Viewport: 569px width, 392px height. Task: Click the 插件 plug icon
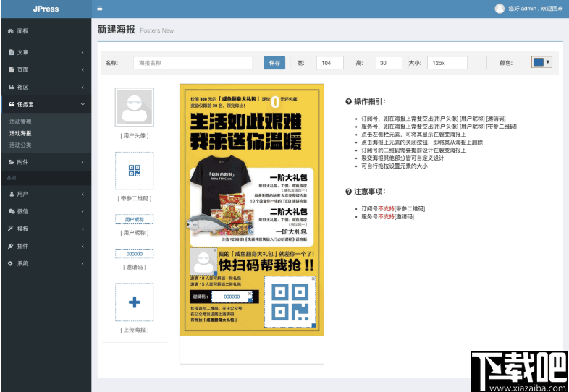click(11, 246)
